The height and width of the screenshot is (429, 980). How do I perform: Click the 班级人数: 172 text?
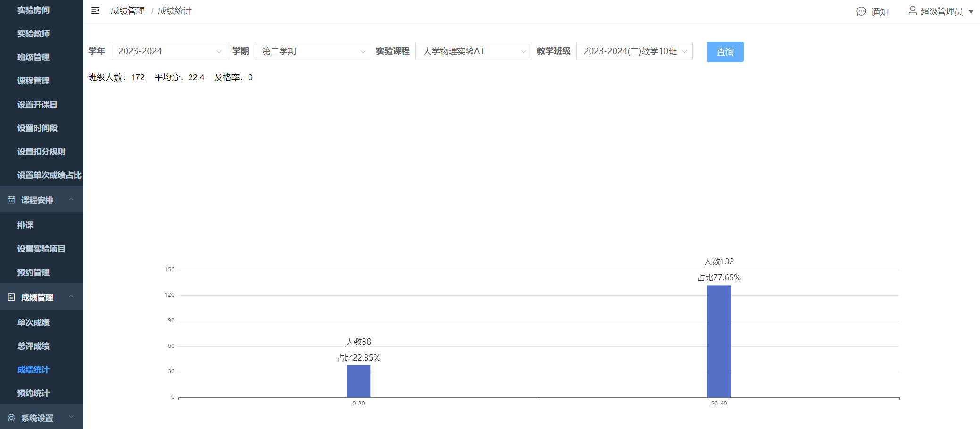[x=116, y=77]
